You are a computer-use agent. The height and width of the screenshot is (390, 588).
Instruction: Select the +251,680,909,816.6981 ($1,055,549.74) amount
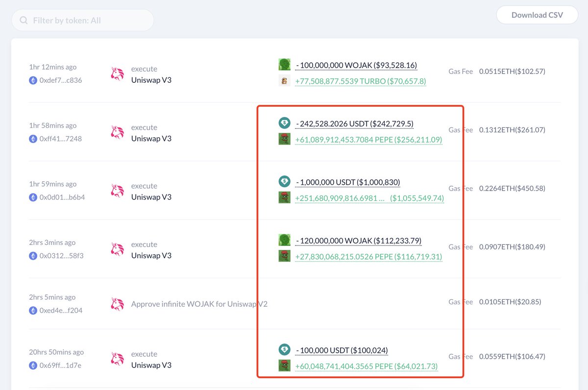click(369, 198)
